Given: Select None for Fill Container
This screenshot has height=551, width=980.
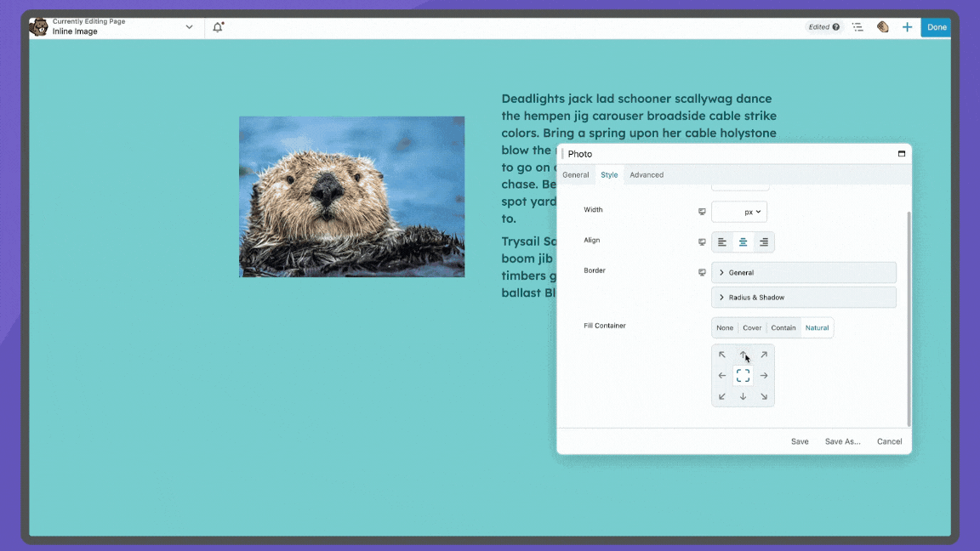Looking at the screenshot, I should [725, 327].
